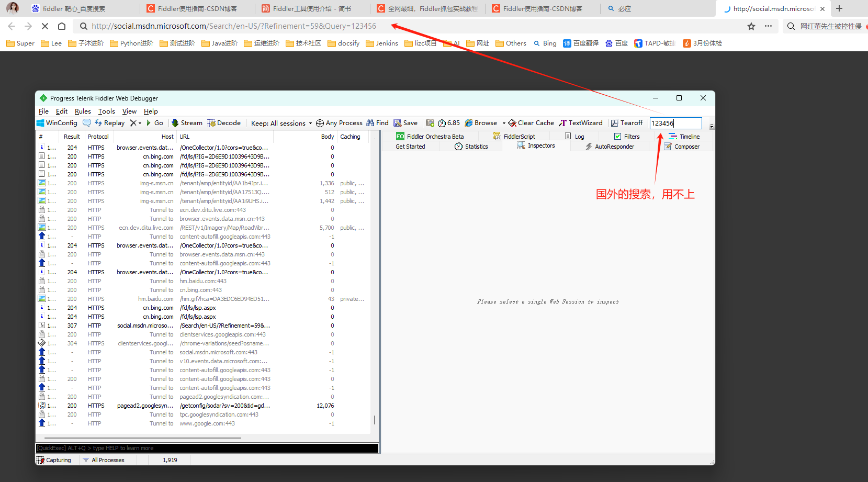Image resolution: width=868 pixels, height=482 pixels.
Task: Open the 百度翻译 bookmark
Action: click(x=581, y=43)
